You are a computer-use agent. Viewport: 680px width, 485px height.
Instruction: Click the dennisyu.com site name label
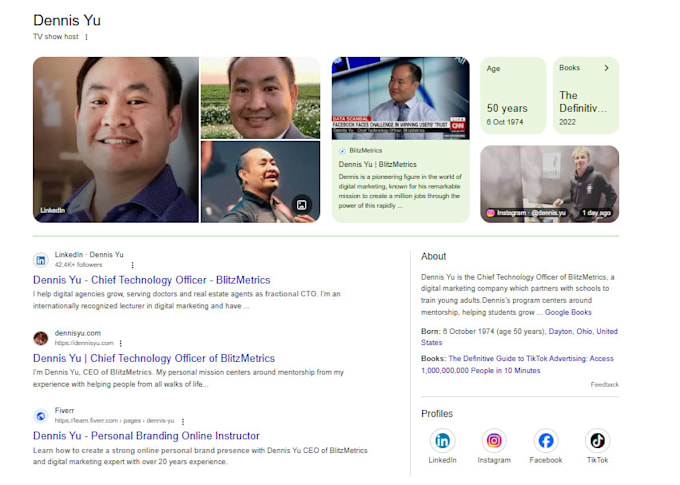(78, 333)
